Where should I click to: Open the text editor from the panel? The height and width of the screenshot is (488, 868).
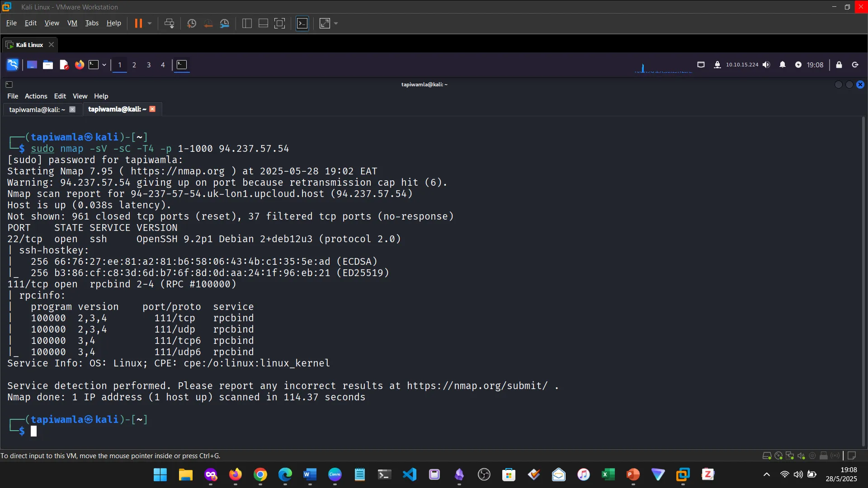pyautogui.click(x=64, y=65)
